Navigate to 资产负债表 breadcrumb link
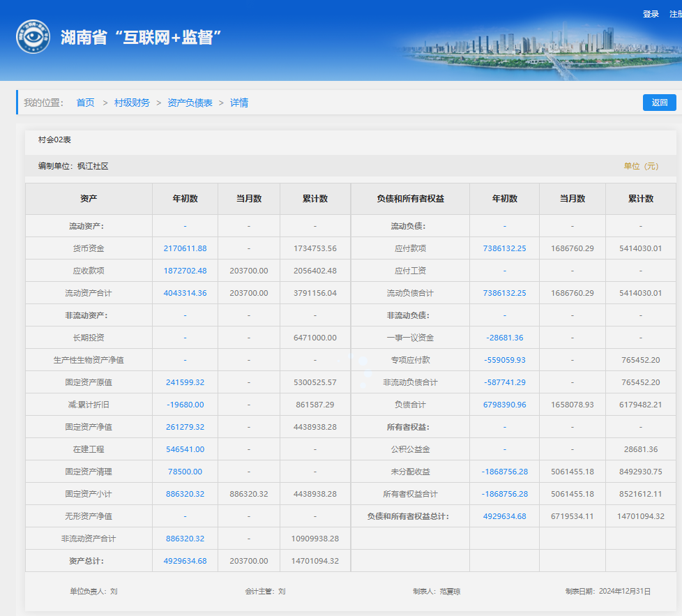Screen dimensions: 682x616 (x=190, y=103)
